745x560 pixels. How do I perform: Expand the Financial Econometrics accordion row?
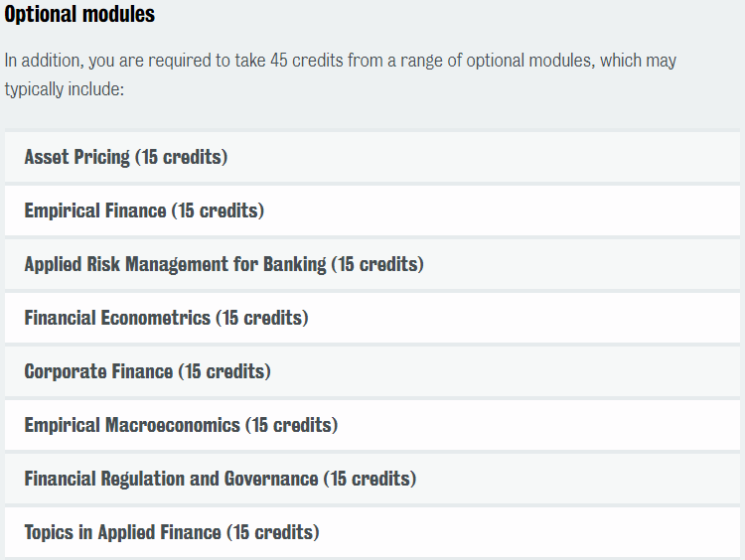(372, 319)
